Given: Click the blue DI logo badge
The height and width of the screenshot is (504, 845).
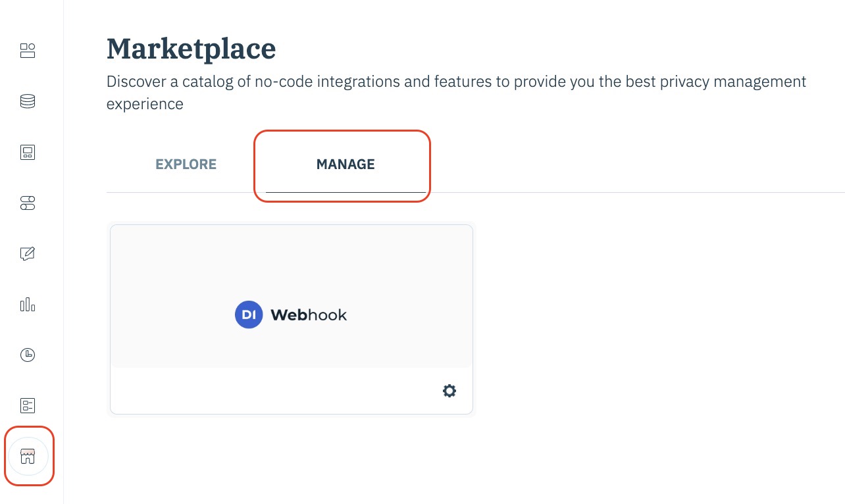Looking at the screenshot, I should point(249,315).
